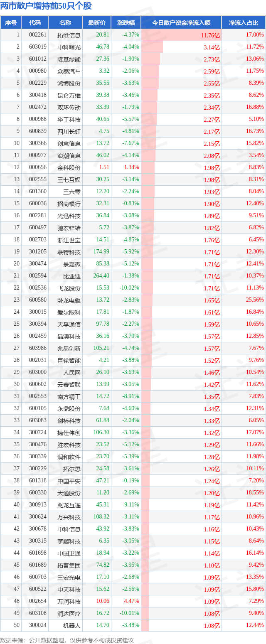Select stock name 浙江世宝

(69, 240)
